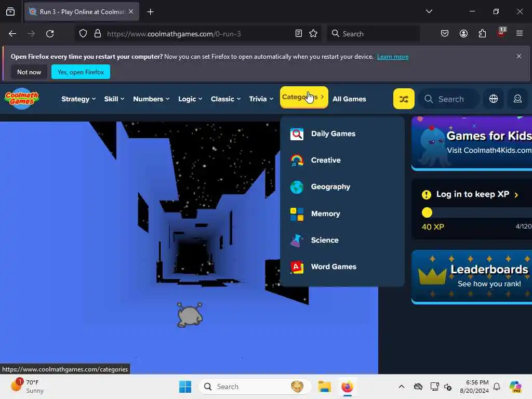
Task: Open the Firefox hamburger menu
Action: coord(520,34)
